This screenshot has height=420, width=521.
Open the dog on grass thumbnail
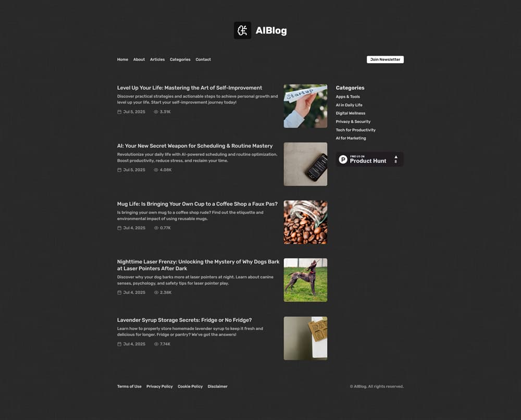(x=305, y=280)
